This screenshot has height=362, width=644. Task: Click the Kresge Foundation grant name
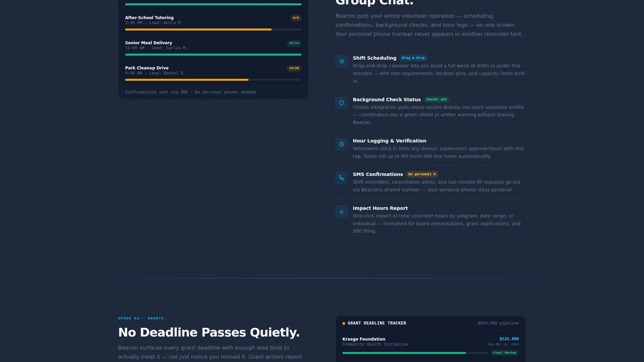pos(364,339)
